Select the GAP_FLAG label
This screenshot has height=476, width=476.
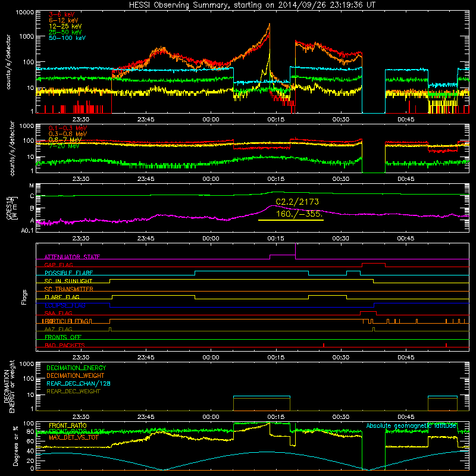[58, 265]
